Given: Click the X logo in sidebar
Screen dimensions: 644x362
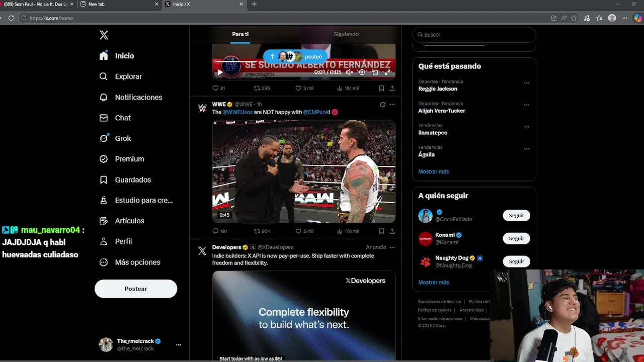Looking at the screenshot, I should (x=104, y=35).
